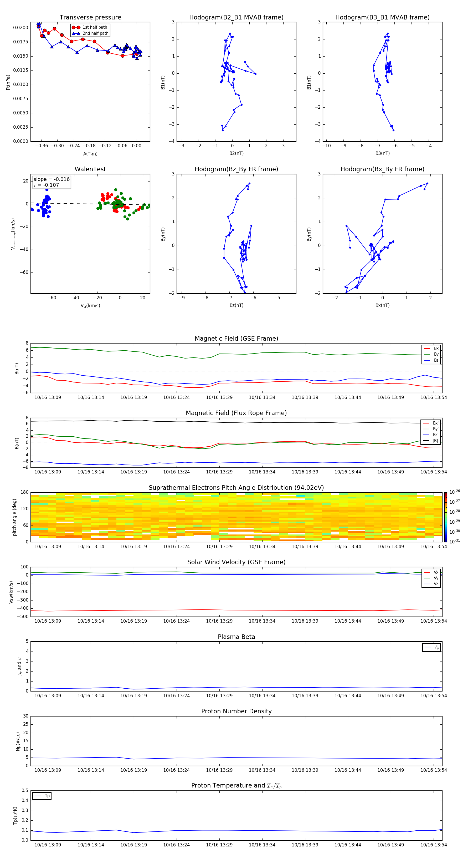Click the "A(T·m)" x-axis label
473x868 pixels.
pos(90,154)
